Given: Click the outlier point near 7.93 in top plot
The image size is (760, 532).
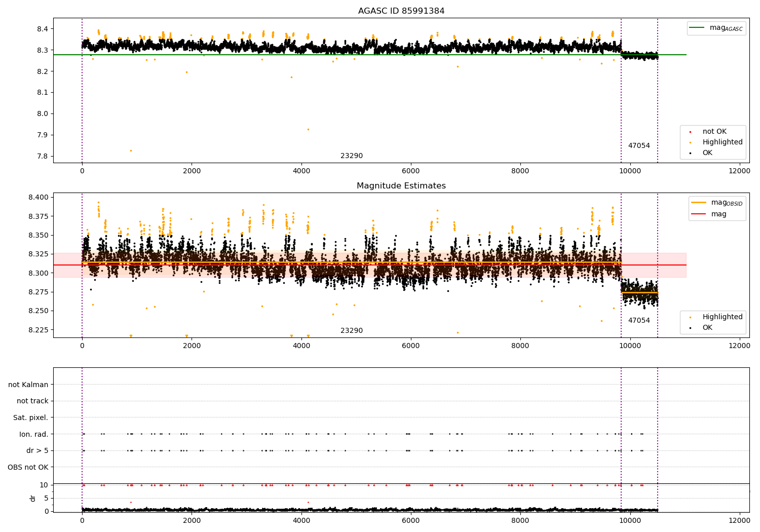Looking at the screenshot, I should (x=308, y=129).
